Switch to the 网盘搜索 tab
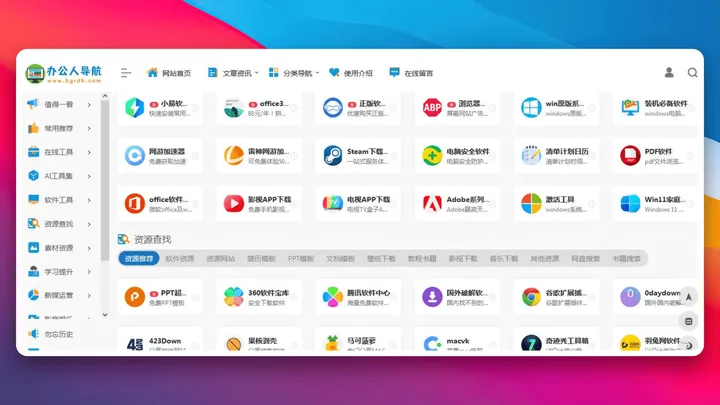Screen dimensions: 720x405 [585, 259]
